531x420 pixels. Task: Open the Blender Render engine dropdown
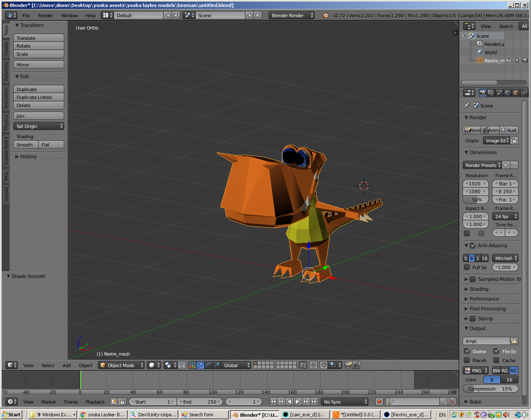(292, 15)
